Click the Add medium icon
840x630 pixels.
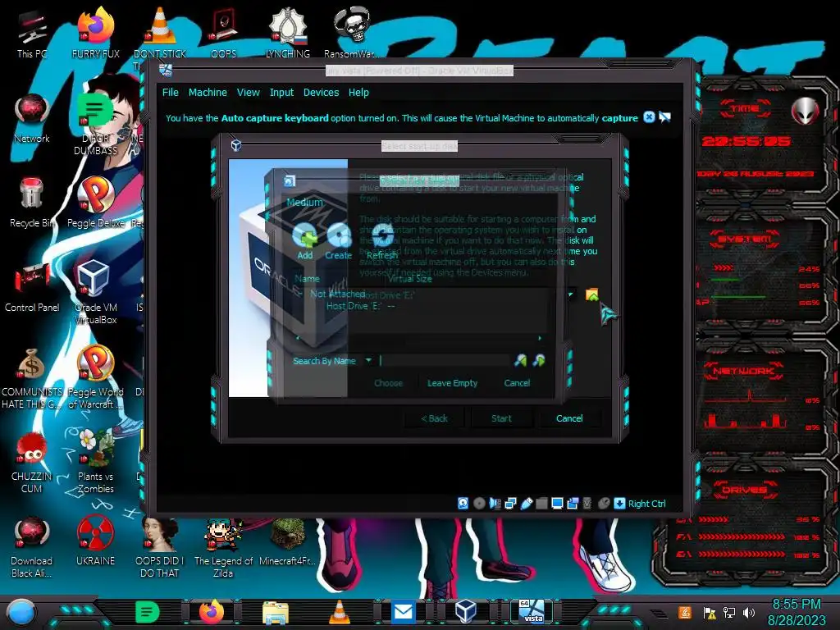(x=304, y=236)
